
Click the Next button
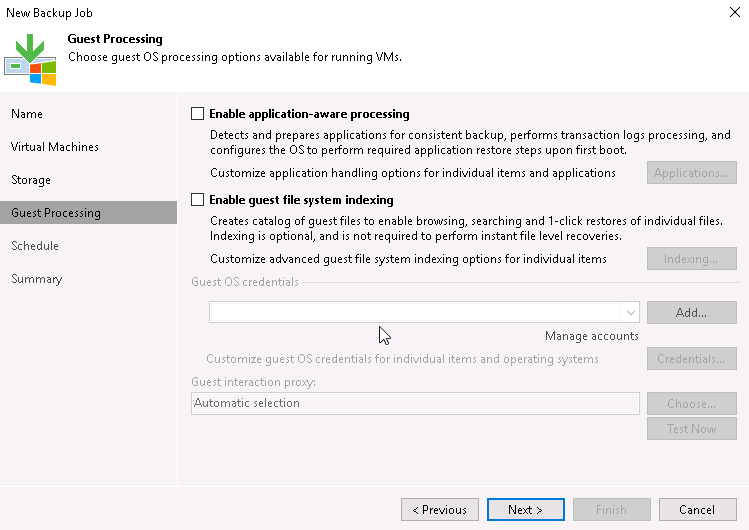pyautogui.click(x=525, y=509)
